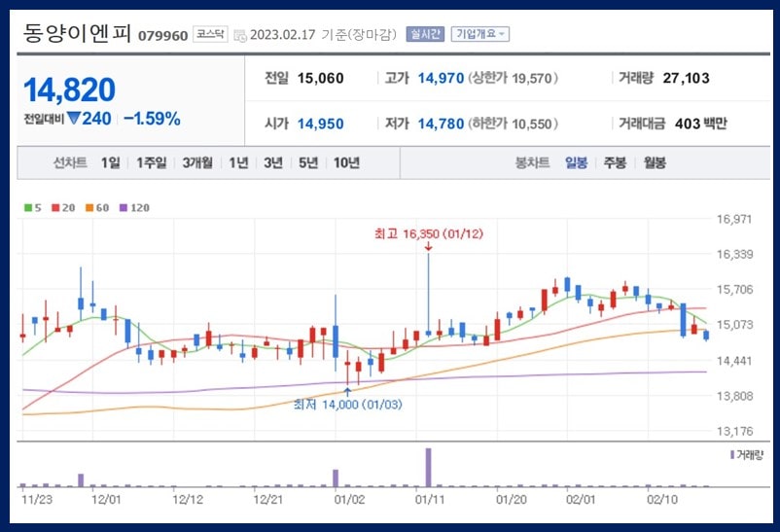Click the 12/01 date axis label
The width and height of the screenshot is (780, 532).
click(106, 499)
